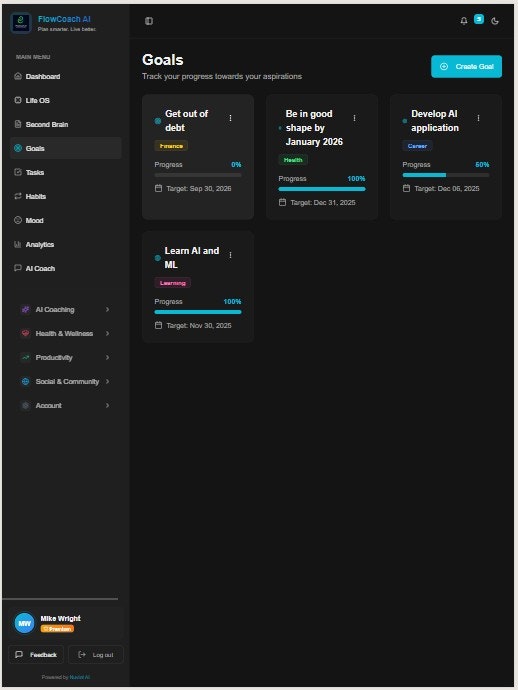518x690 pixels.
Task: Expand the Productivity section chevron
Action: pyautogui.click(x=107, y=357)
